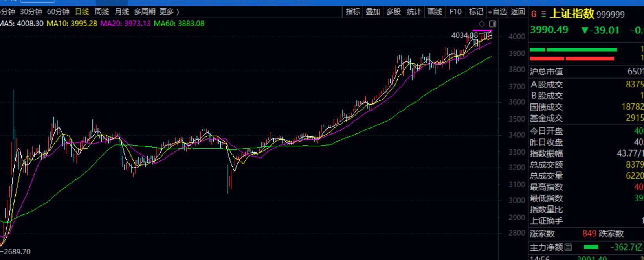
Task: Click the 2689.70 low price label
Action: (x=17, y=252)
